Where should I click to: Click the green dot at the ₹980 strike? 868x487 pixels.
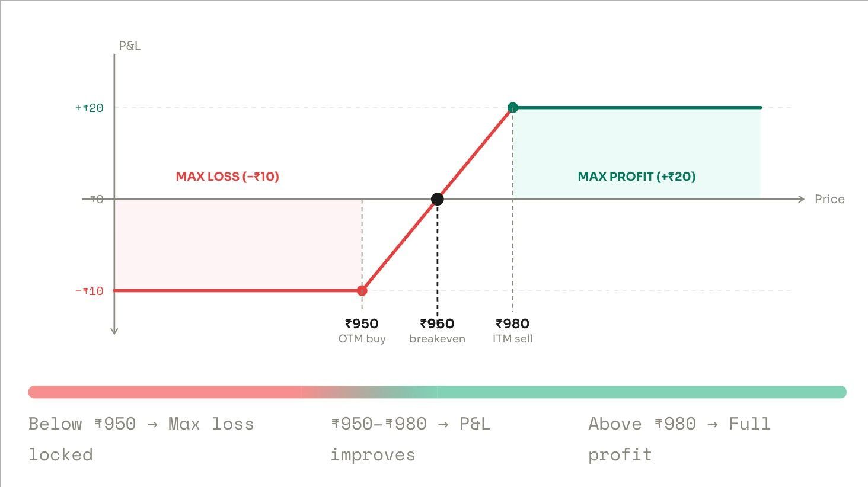click(x=513, y=107)
